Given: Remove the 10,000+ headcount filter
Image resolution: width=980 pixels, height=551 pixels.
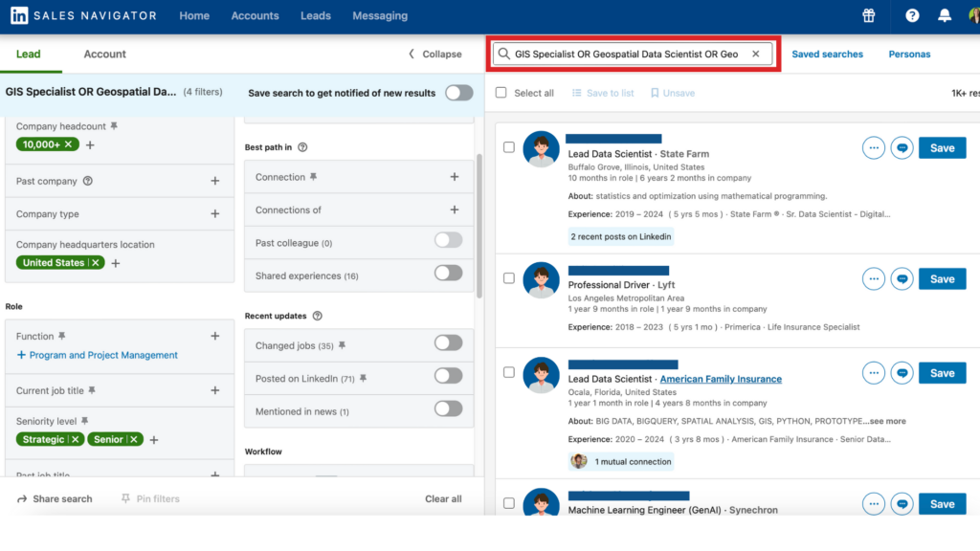Looking at the screenshot, I should 68,144.
